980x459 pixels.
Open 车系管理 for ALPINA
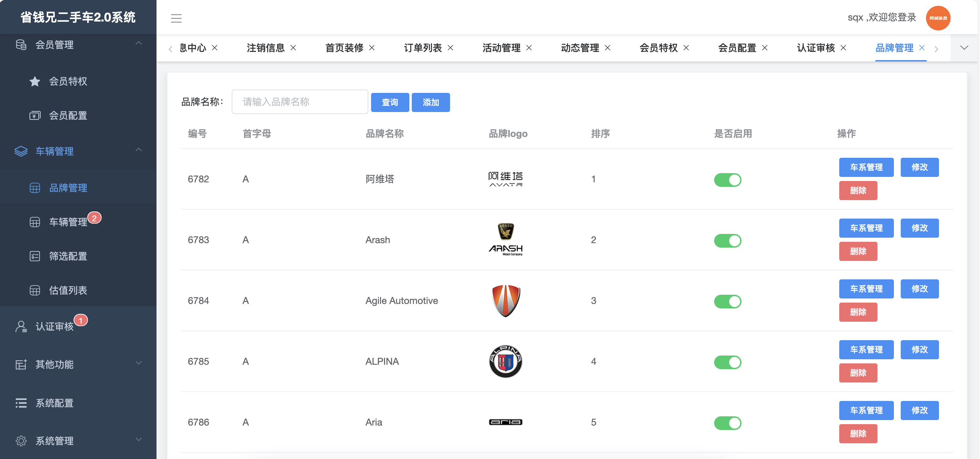point(866,349)
